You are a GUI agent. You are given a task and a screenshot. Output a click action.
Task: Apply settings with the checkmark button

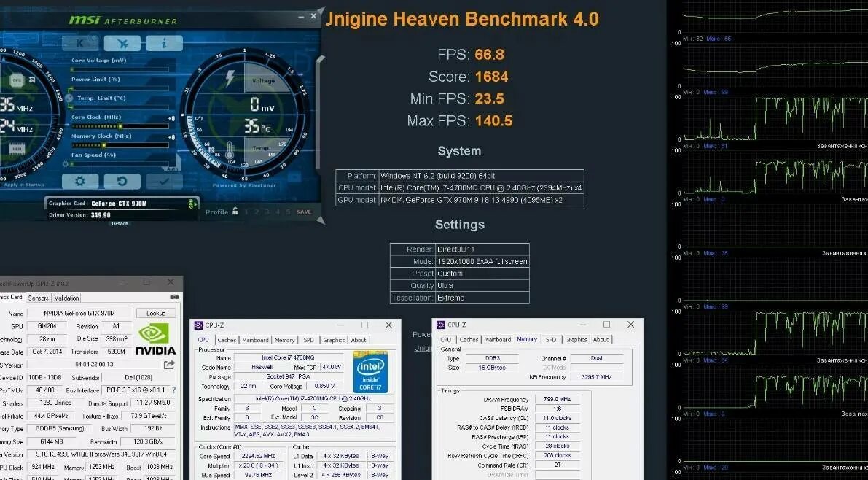coord(164,181)
